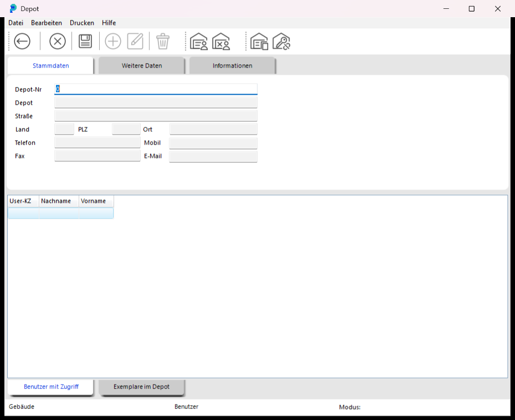Click the depot key access icon

tap(281, 42)
